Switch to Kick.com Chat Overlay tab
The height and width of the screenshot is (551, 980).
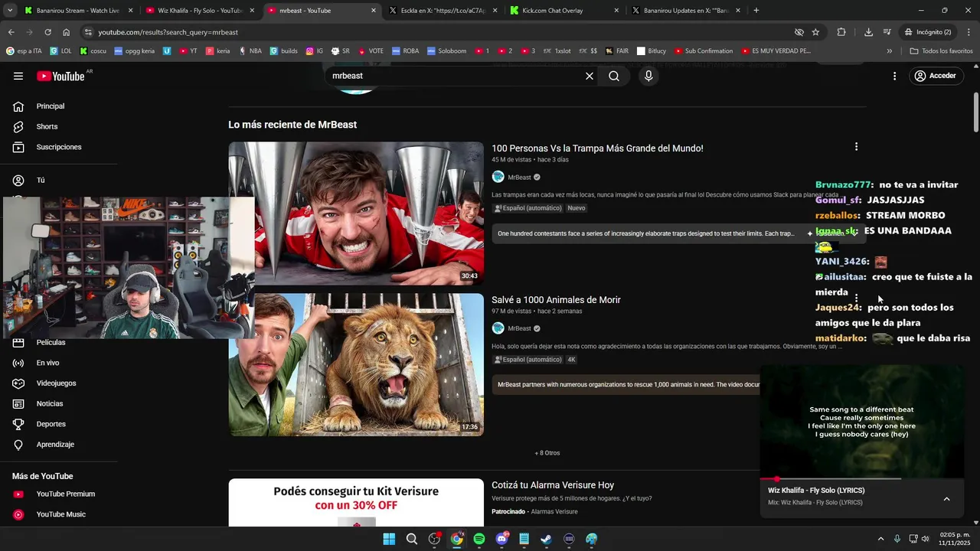(564, 11)
